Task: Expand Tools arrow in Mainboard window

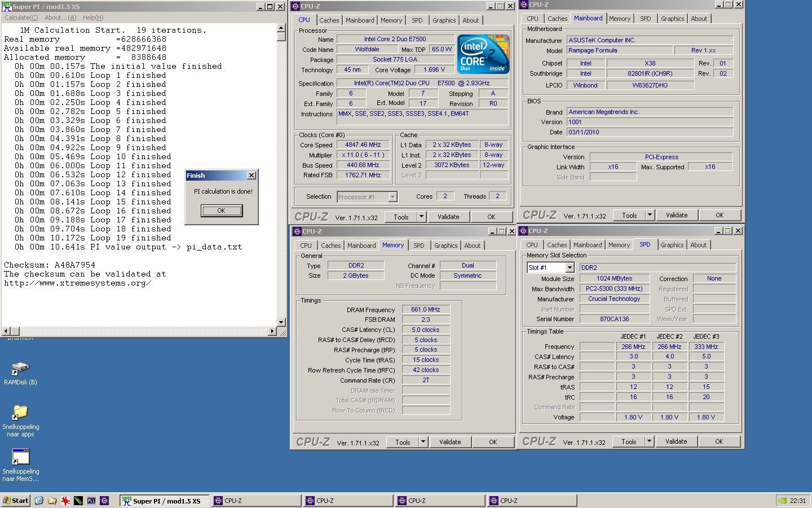Action: pos(650,215)
